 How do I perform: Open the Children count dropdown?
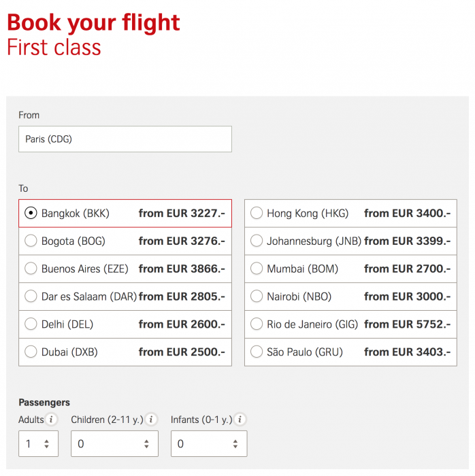click(114, 444)
